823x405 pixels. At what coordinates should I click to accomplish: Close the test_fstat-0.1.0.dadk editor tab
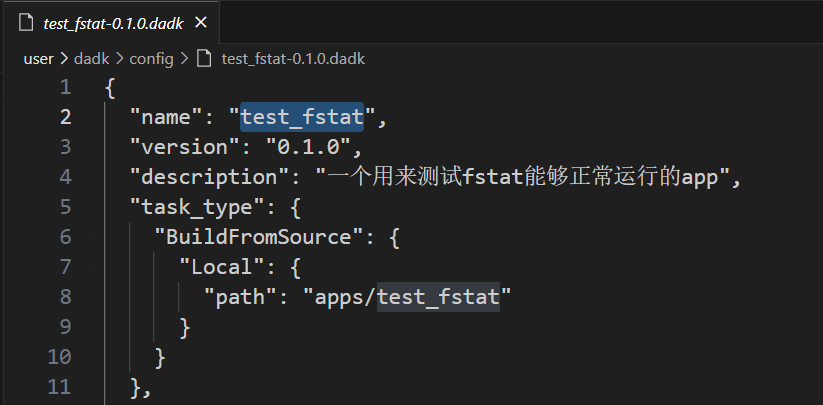pos(201,23)
